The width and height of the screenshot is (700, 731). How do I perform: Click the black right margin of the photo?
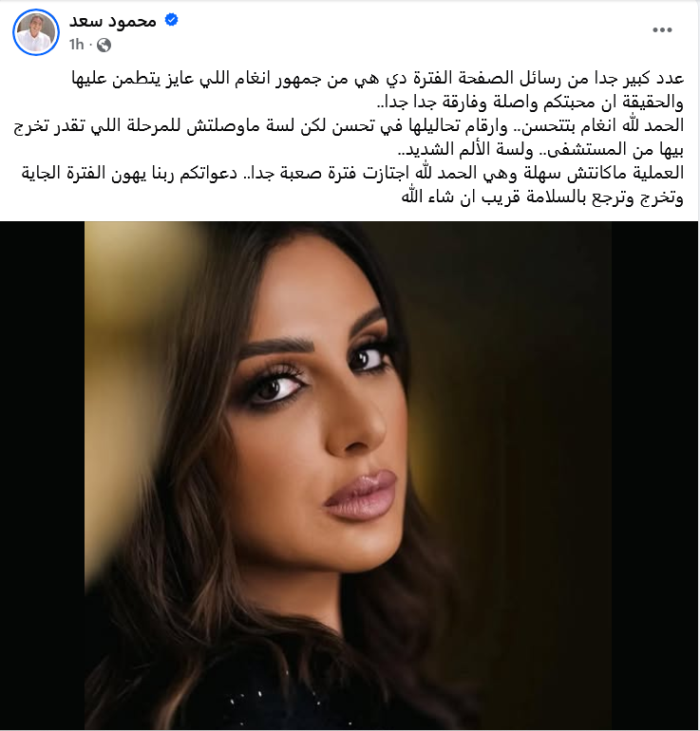[x=654, y=476]
